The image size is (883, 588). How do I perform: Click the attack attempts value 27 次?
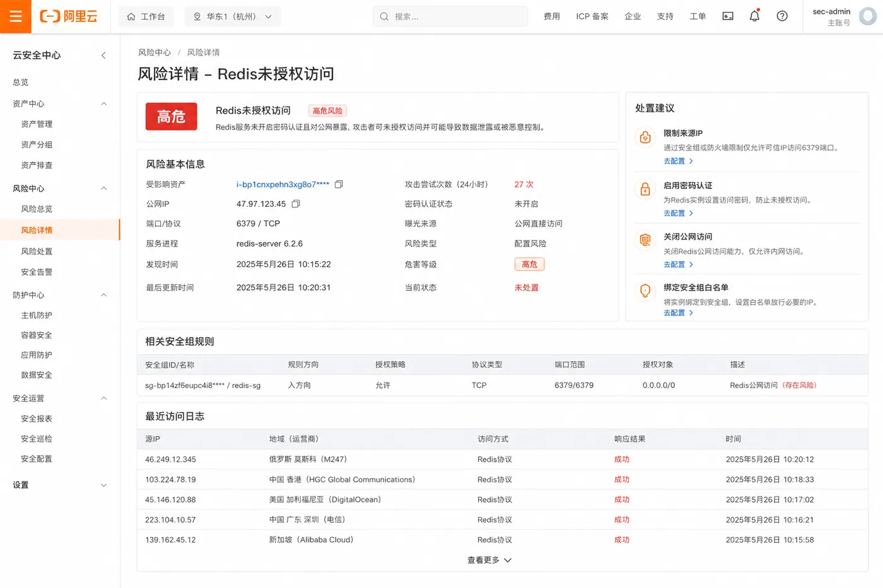coord(524,185)
